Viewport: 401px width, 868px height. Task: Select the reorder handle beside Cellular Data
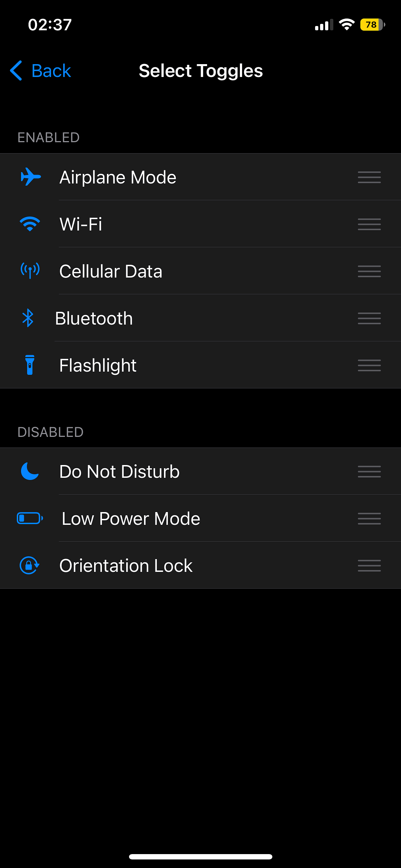pyautogui.click(x=369, y=271)
